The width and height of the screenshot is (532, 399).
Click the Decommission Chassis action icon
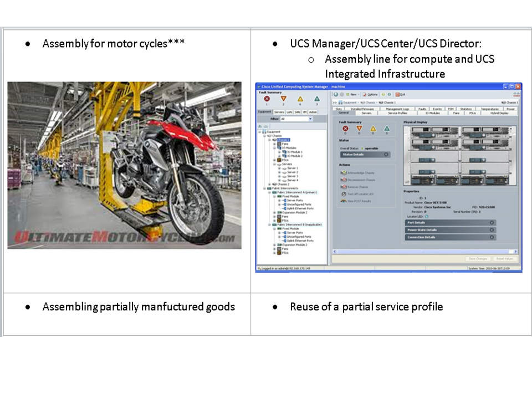point(343,180)
